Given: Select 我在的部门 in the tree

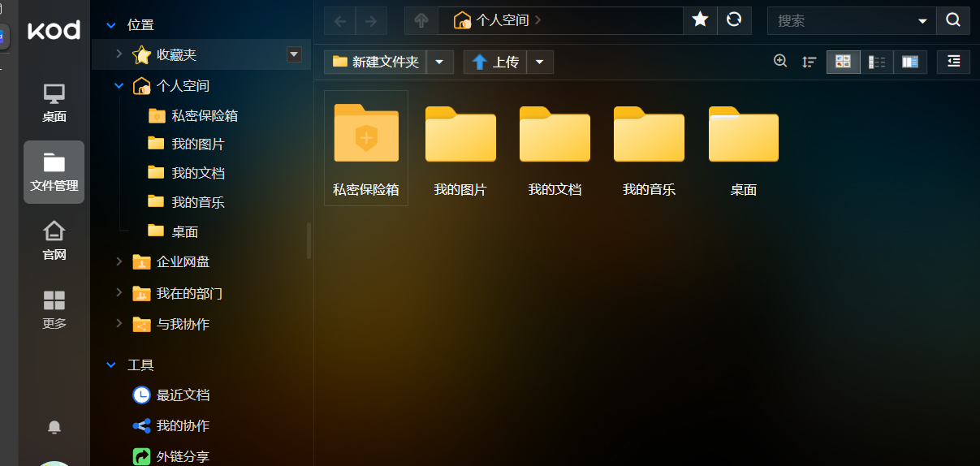Looking at the screenshot, I should (x=189, y=292).
